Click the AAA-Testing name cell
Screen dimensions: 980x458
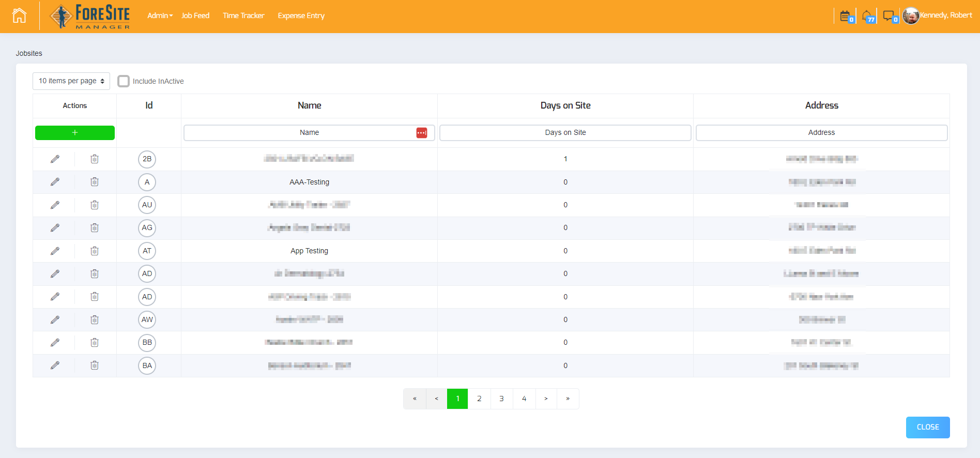pyautogui.click(x=309, y=182)
